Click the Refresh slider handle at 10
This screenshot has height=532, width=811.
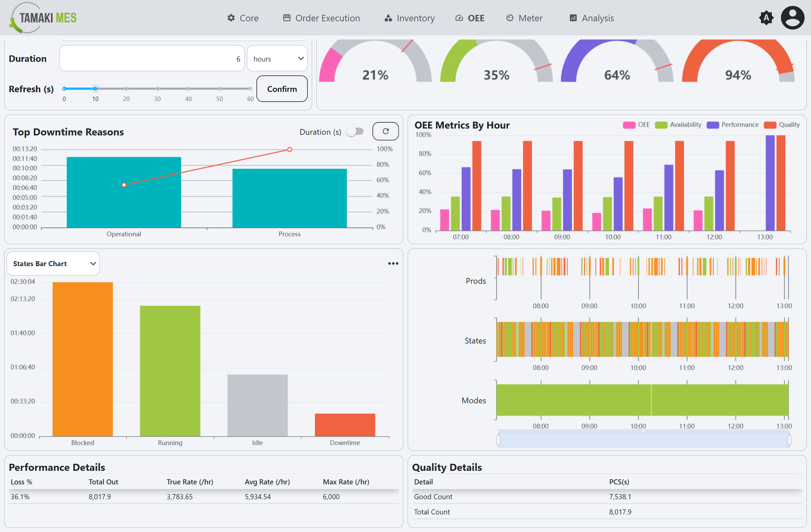pos(95,88)
